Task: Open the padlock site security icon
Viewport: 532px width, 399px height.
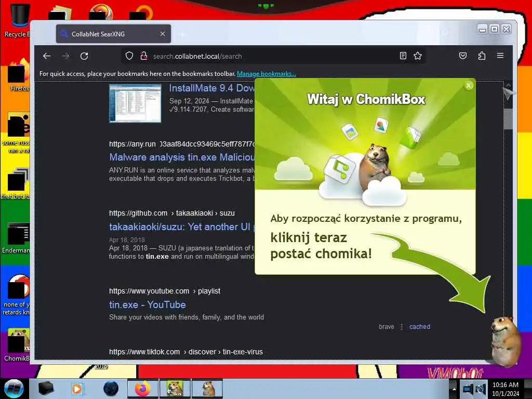Action: (x=144, y=56)
